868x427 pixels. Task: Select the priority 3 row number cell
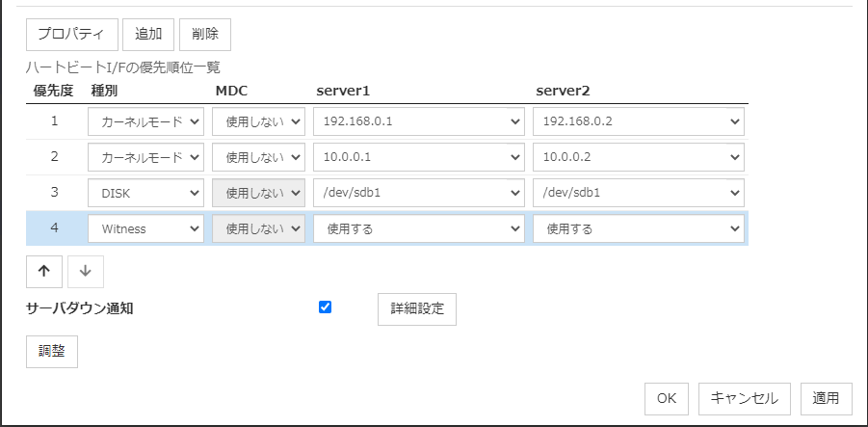[55, 193]
